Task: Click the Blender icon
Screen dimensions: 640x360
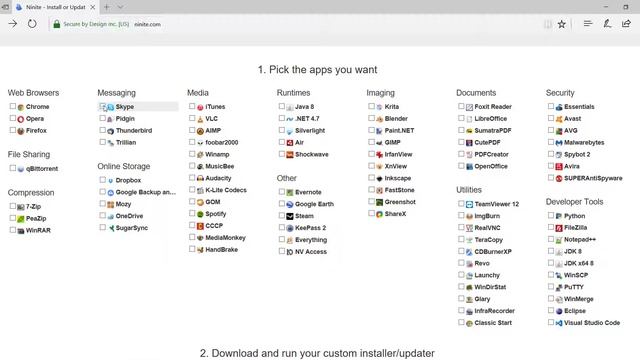Action: [380, 119]
